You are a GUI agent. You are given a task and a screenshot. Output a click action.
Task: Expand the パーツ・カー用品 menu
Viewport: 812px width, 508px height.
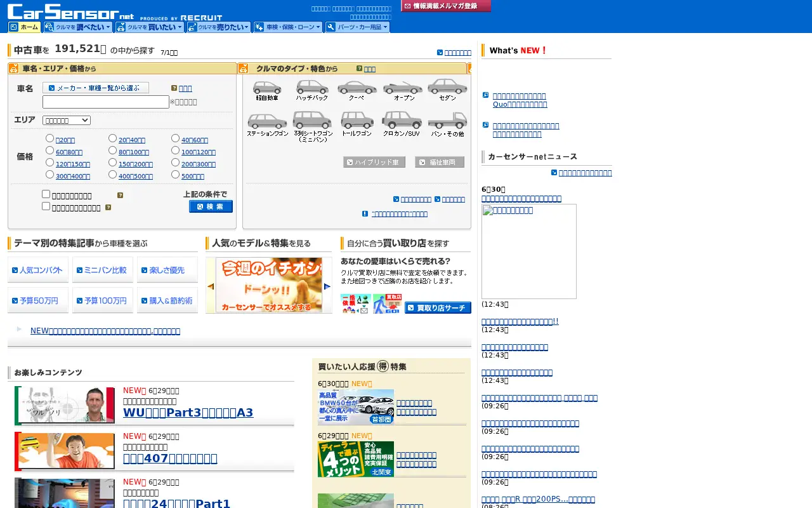tap(357, 27)
